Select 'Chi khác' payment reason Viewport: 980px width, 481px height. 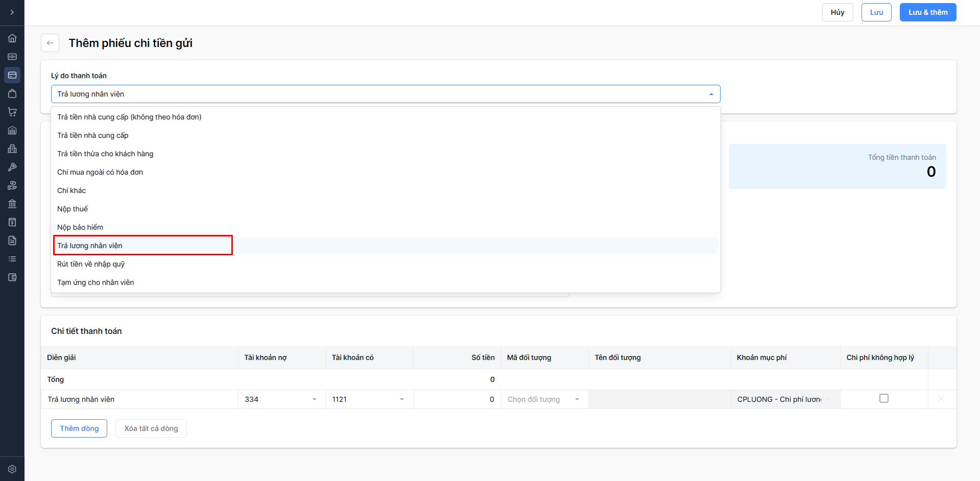coord(71,190)
